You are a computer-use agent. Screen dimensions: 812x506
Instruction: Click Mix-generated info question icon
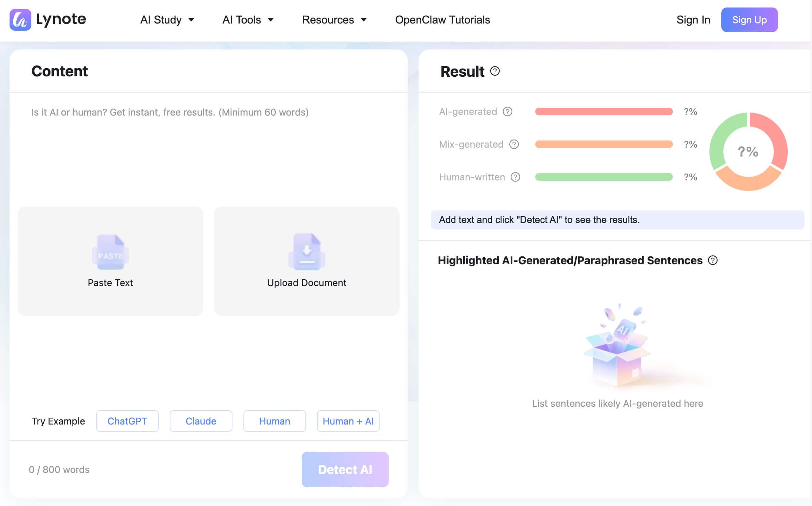514,144
